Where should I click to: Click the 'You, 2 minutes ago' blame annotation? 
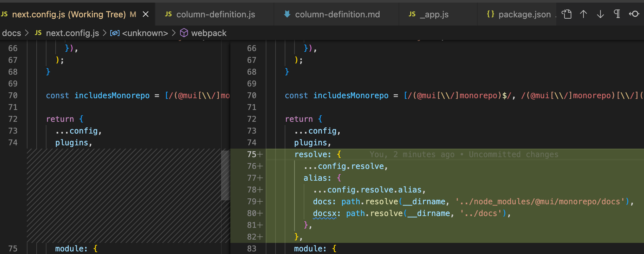[412, 154]
